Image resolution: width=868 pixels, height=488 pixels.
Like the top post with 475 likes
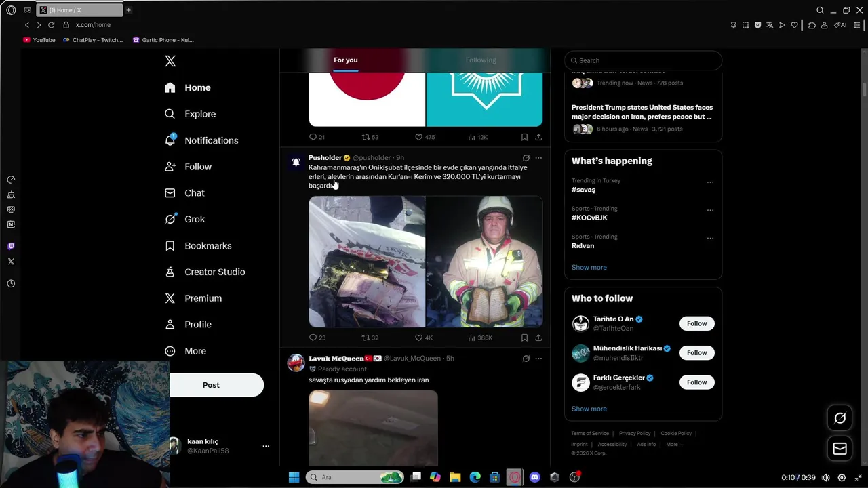[x=425, y=137]
